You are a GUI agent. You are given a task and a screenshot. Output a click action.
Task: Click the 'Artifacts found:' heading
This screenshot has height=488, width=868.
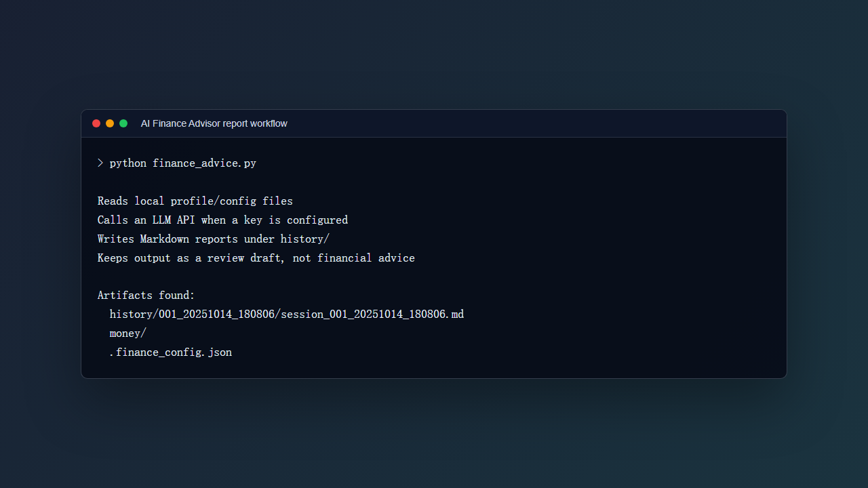coord(146,296)
